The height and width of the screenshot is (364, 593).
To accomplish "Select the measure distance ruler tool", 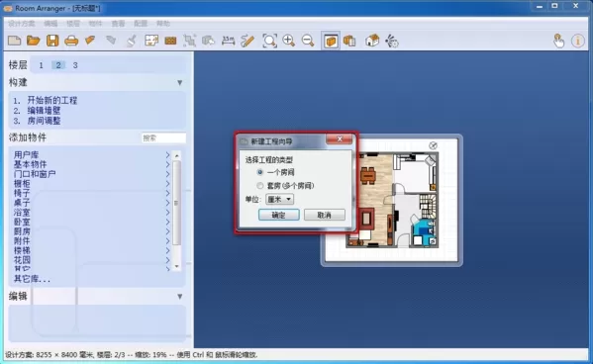I will (x=228, y=41).
